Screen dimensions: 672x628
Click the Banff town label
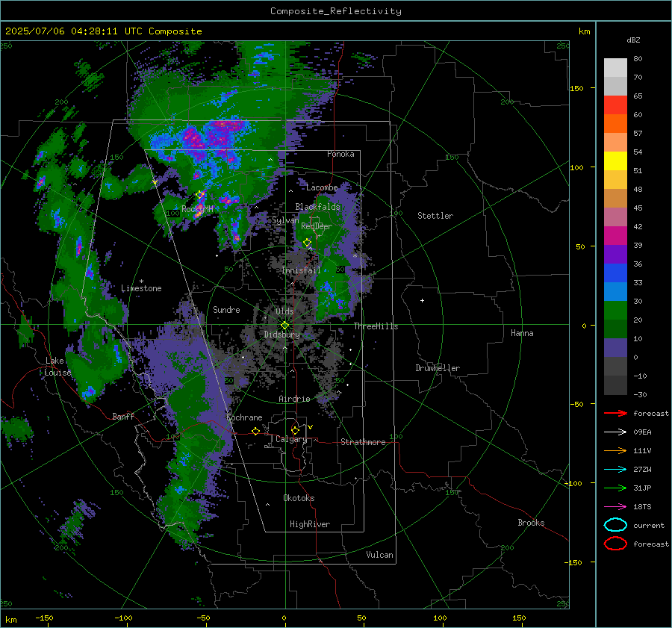coord(123,416)
